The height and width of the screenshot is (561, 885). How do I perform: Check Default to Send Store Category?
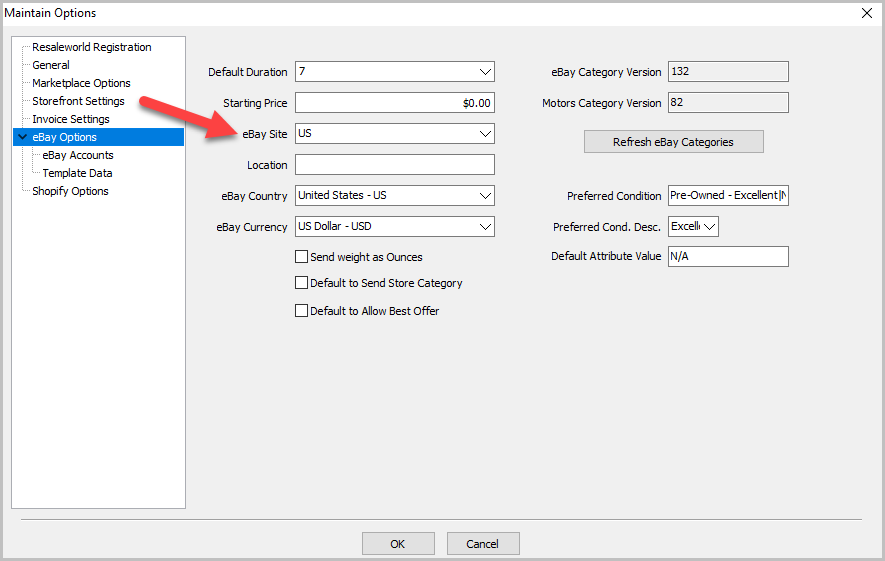pyautogui.click(x=301, y=283)
